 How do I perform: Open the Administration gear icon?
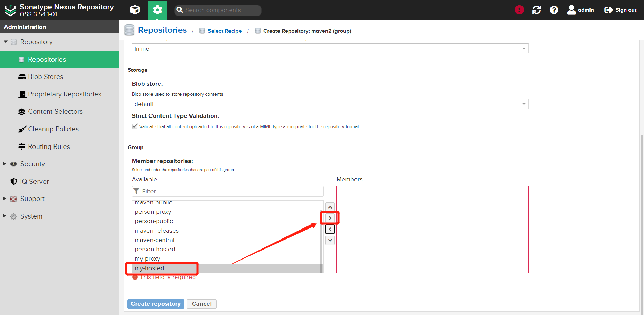click(157, 10)
